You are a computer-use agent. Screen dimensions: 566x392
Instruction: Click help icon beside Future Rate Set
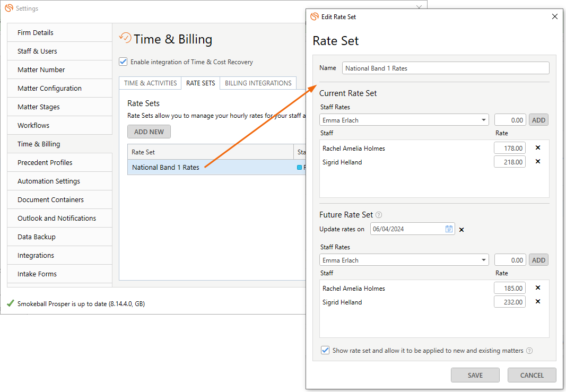tap(379, 215)
